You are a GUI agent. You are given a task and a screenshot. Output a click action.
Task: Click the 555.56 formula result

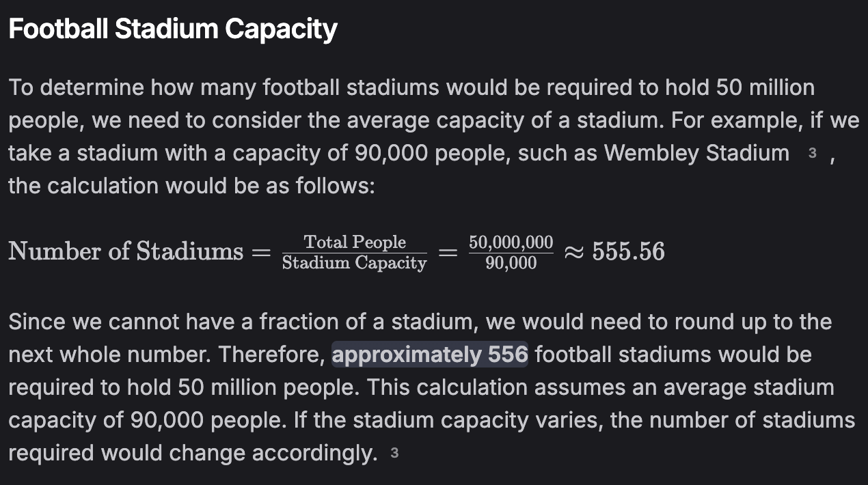tap(627, 251)
